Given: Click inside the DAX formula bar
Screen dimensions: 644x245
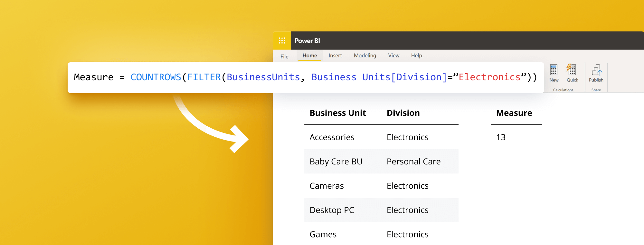Looking at the screenshot, I should pyautogui.click(x=305, y=77).
